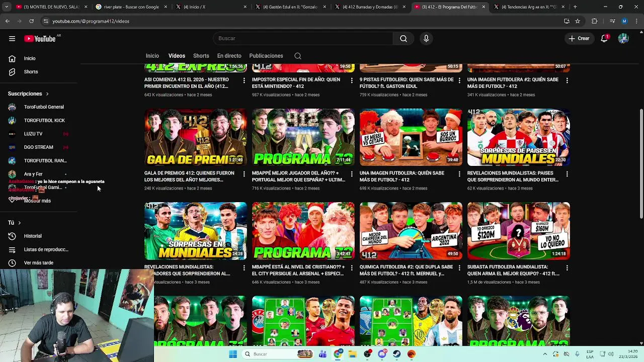Open options for IMPOSTOR ESPECIAL FIN DE AÑO video
The width and height of the screenshot is (644, 362).
[x=352, y=80]
